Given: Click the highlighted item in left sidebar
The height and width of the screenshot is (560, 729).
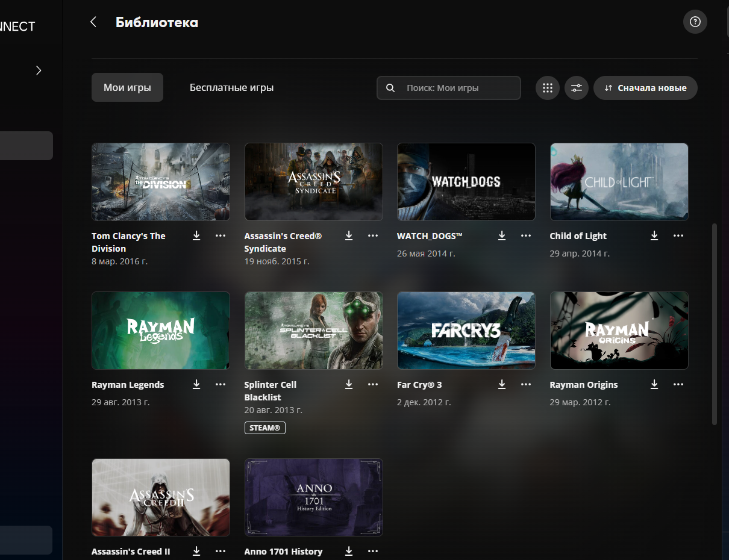Looking at the screenshot, I should point(27,146).
